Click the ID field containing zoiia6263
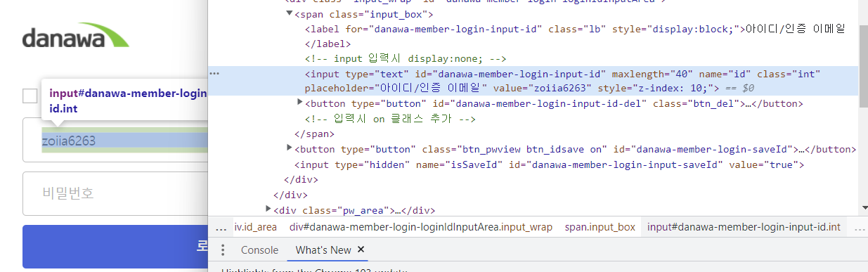Viewport: 868px width, 272px height. tap(116, 141)
